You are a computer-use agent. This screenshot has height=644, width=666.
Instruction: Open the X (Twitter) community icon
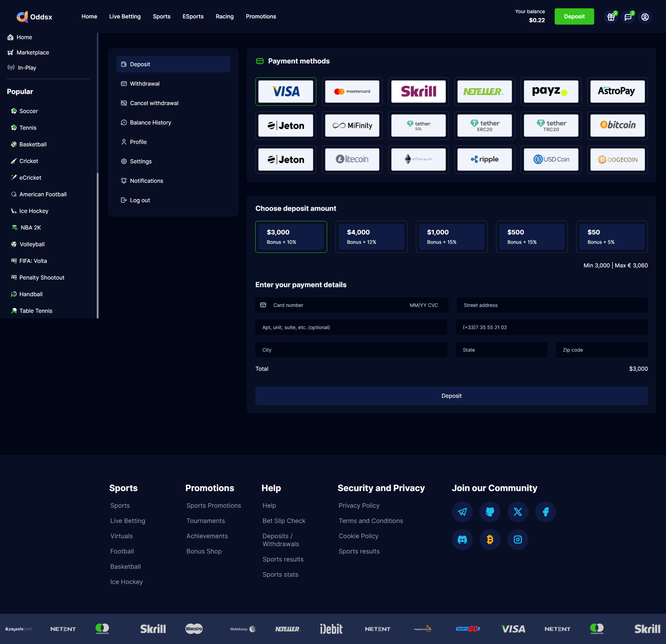(x=518, y=512)
